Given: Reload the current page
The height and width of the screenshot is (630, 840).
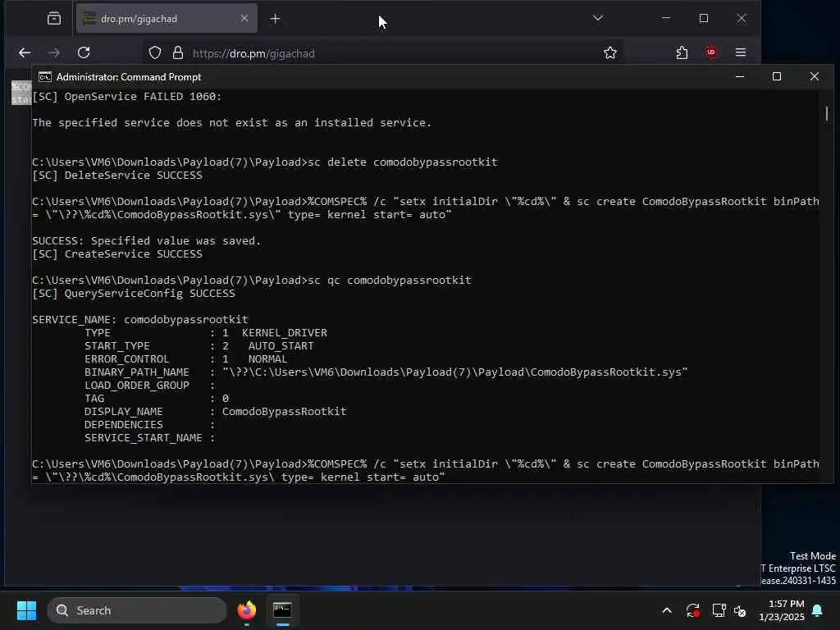Looking at the screenshot, I should click(x=84, y=52).
